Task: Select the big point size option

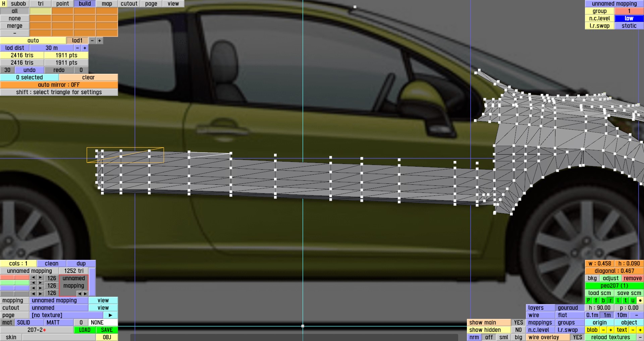Action: click(x=518, y=337)
